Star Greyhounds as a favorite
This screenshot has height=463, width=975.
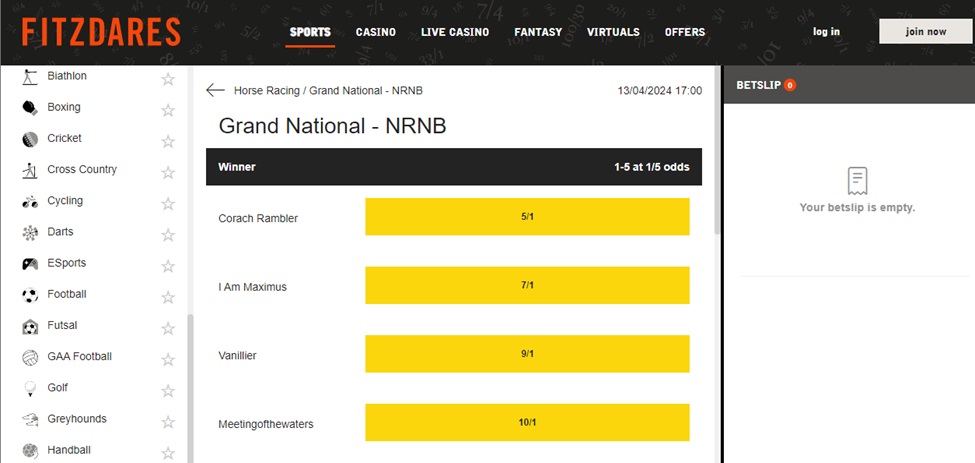tap(168, 420)
